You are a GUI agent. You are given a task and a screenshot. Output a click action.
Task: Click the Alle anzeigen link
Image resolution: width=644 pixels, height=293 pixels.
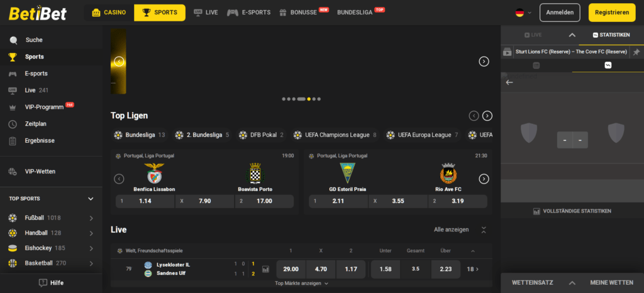pyautogui.click(x=452, y=229)
